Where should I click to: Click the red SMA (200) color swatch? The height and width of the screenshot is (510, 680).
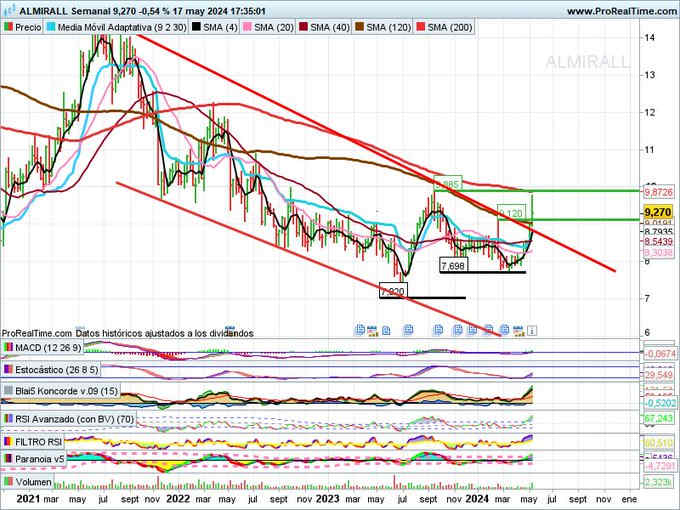pyautogui.click(x=420, y=27)
